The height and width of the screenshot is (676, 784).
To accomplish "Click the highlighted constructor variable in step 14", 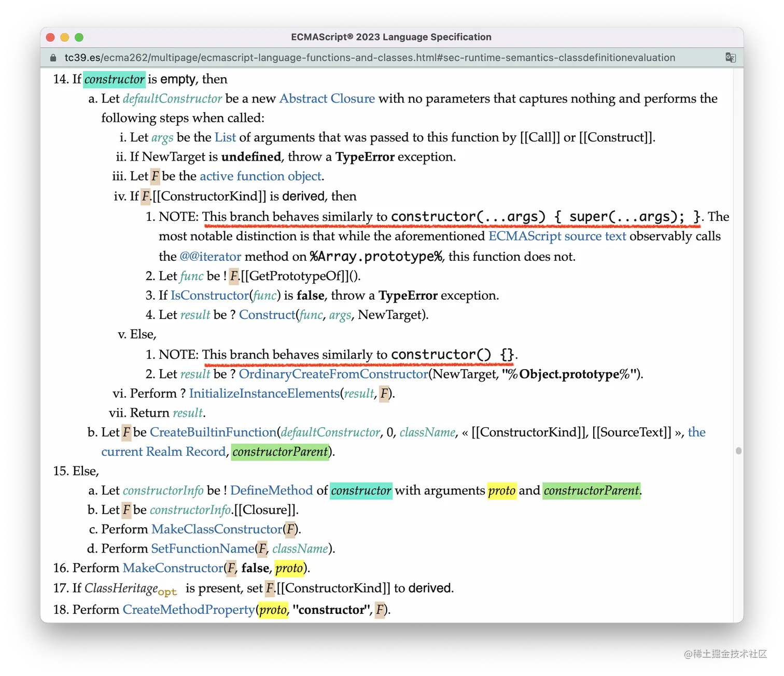I will [114, 79].
